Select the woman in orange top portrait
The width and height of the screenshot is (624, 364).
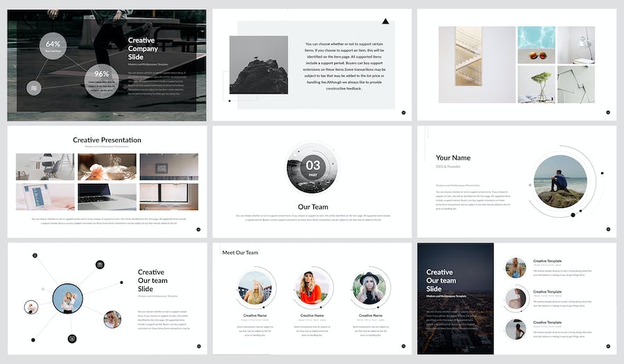tap(313, 288)
